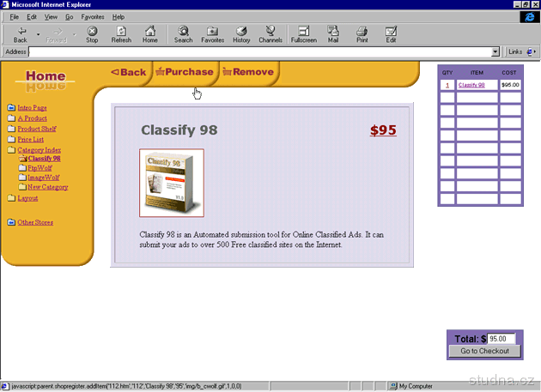Open the Favorites menu
This screenshot has width=541, height=392.
coord(93,17)
